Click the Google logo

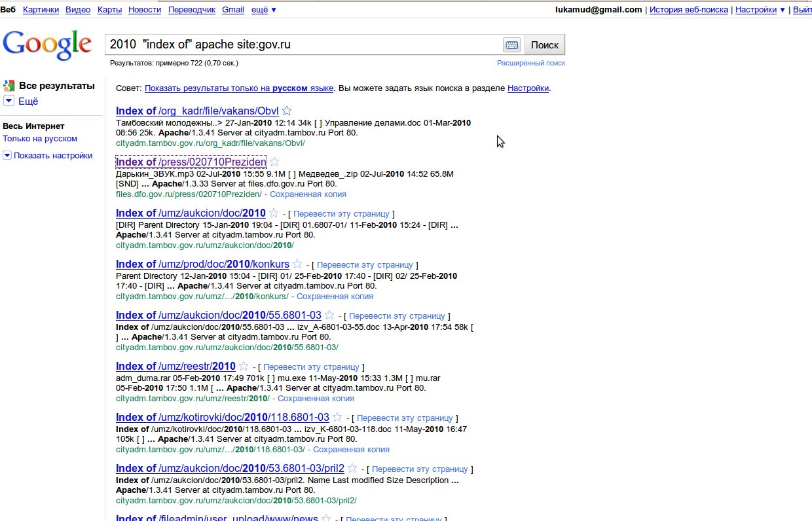47,45
